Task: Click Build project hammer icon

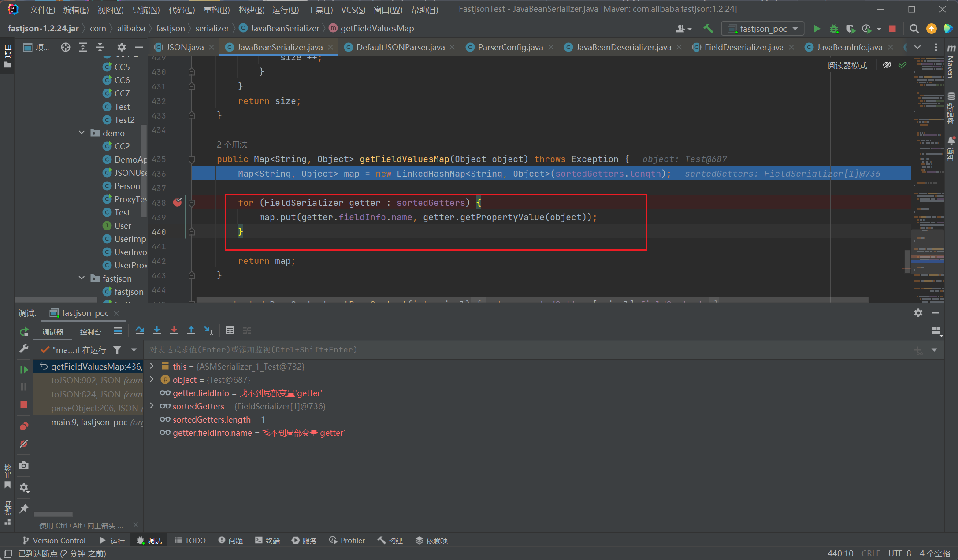Action: 708,29
